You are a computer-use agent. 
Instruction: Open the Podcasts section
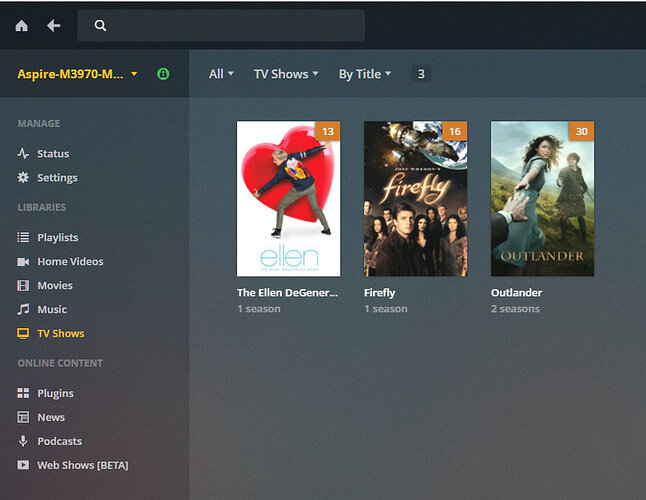click(60, 441)
